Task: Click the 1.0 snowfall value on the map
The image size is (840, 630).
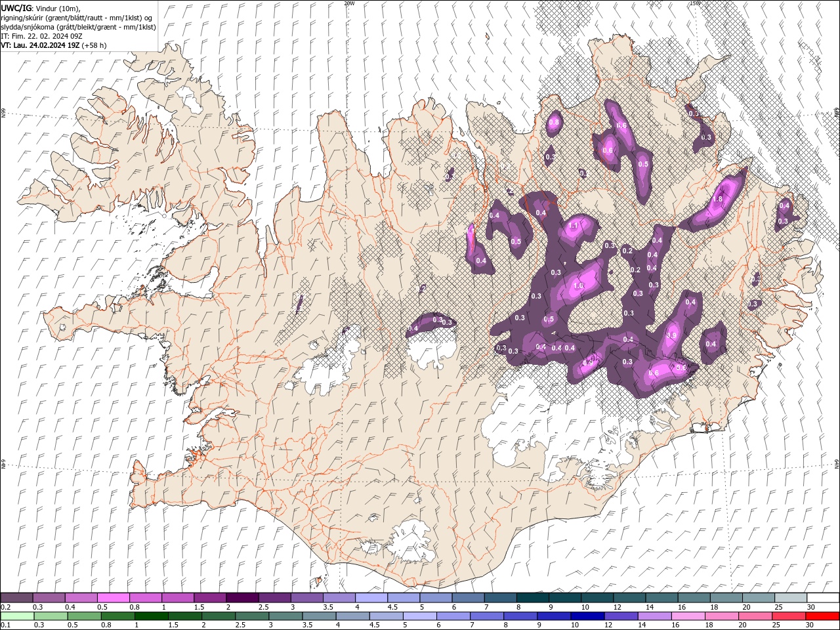Action: (578, 286)
